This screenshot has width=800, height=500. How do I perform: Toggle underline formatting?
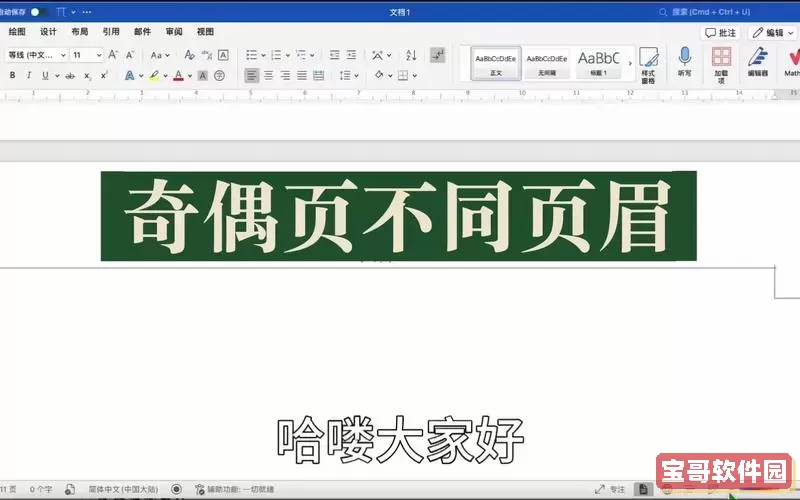pos(45,76)
